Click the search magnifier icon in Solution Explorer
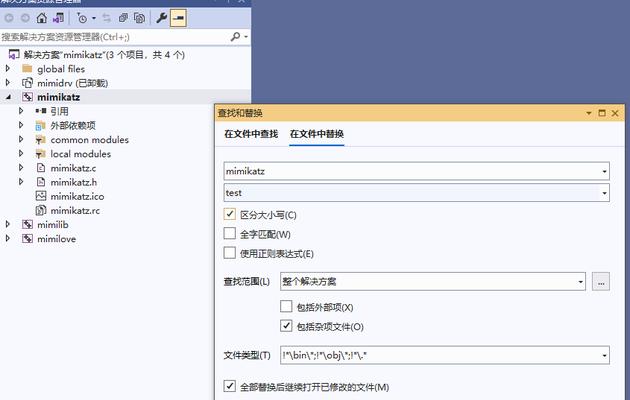 click(x=235, y=37)
